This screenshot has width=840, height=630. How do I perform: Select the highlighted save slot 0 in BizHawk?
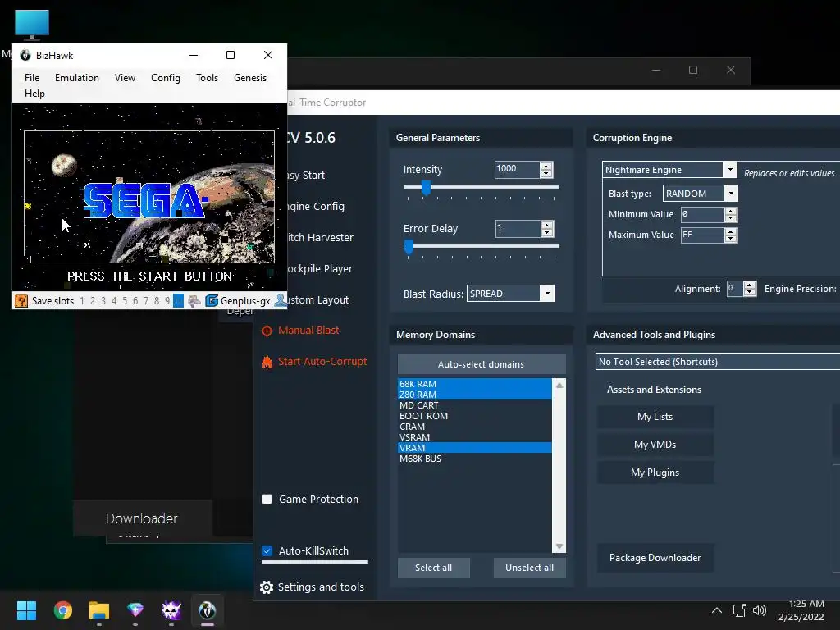click(178, 300)
